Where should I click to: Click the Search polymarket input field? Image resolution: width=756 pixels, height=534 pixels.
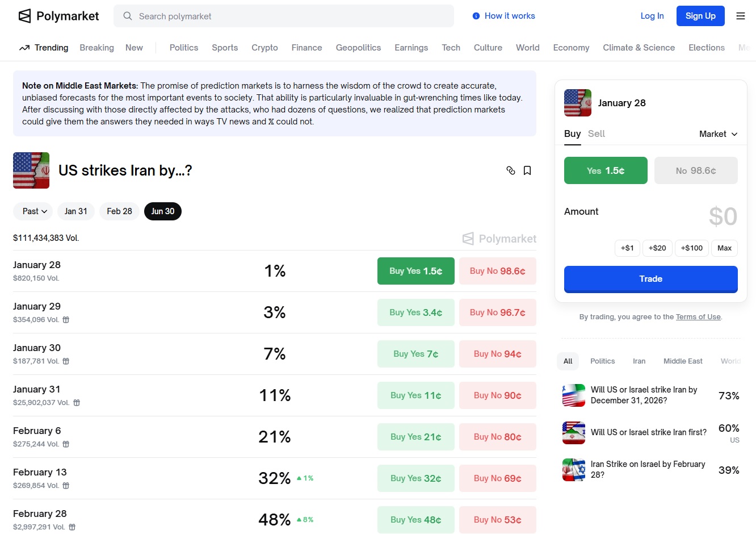pyautogui.click(x=284, y=16)
